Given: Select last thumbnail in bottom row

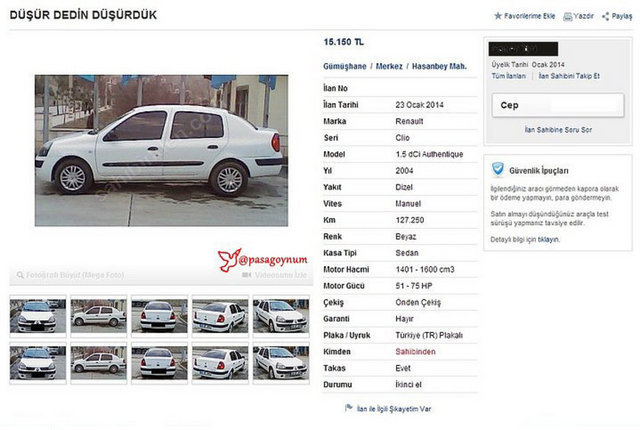Looking at the screenshot, I should click(281, 363).
